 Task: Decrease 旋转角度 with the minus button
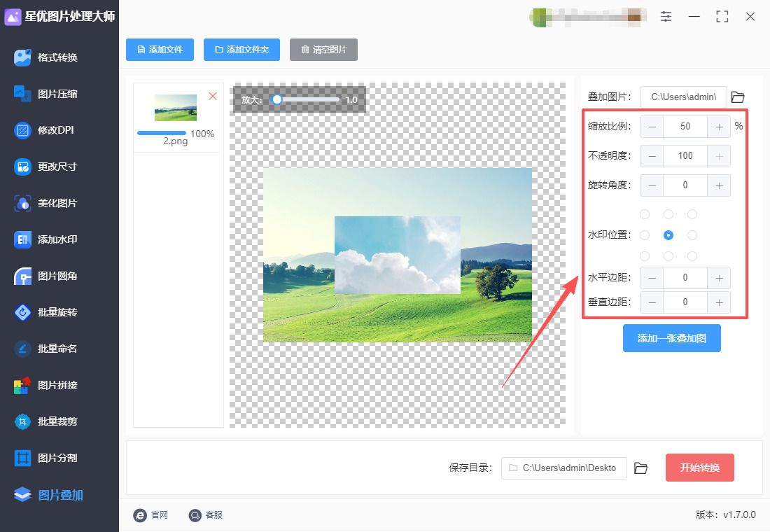tap(652, 185)
